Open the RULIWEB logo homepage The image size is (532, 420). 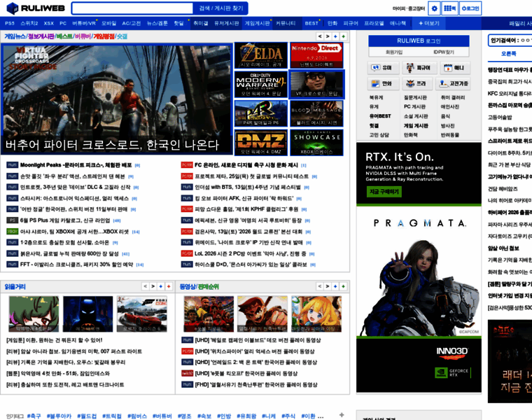point(36,8)
